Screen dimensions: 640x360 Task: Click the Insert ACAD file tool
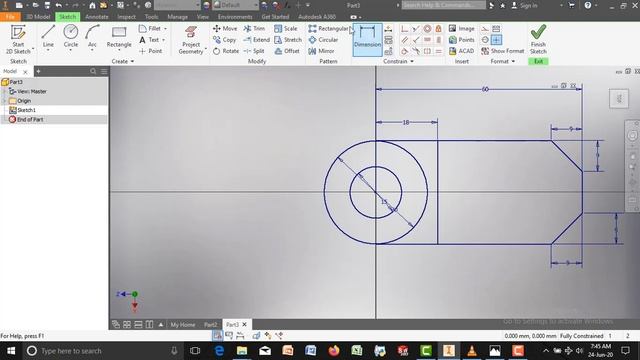coord(461,51)
